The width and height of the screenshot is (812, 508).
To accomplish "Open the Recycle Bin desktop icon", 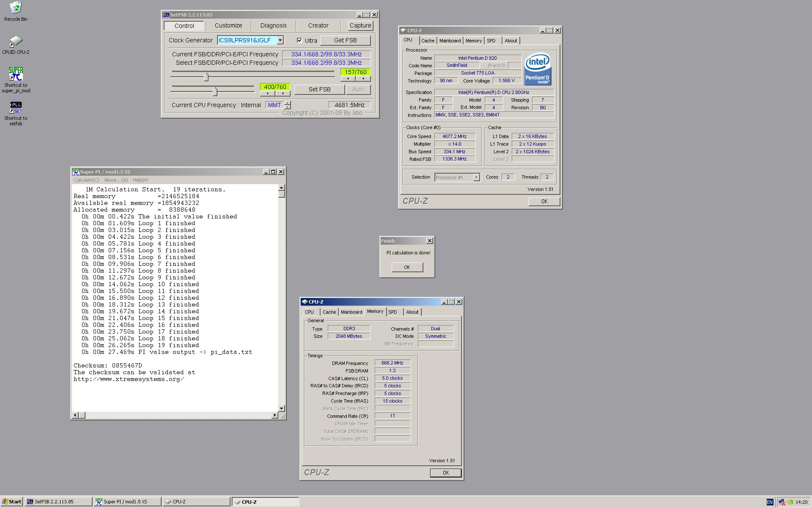I will 16,8.
